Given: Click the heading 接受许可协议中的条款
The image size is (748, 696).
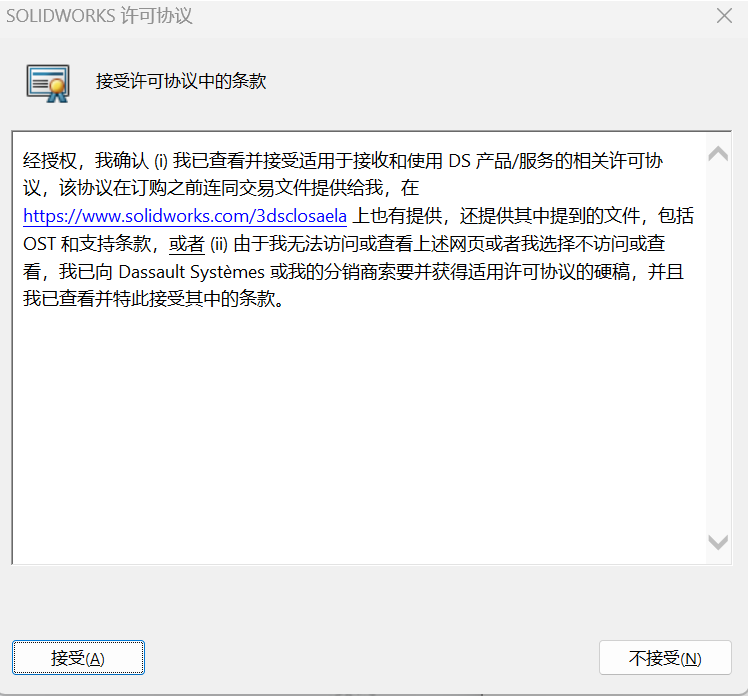Looking at the screenshot, I should pyautogui.click(x=181, y=81).
